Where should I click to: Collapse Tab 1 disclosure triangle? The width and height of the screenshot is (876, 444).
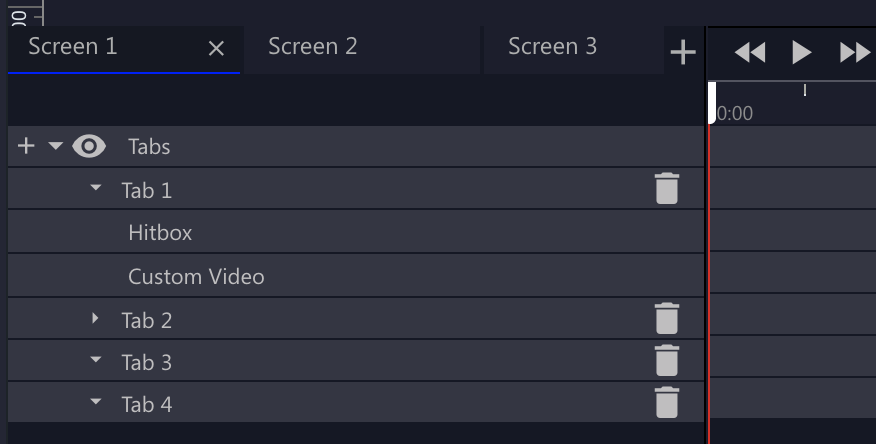[x=96, y=188]
